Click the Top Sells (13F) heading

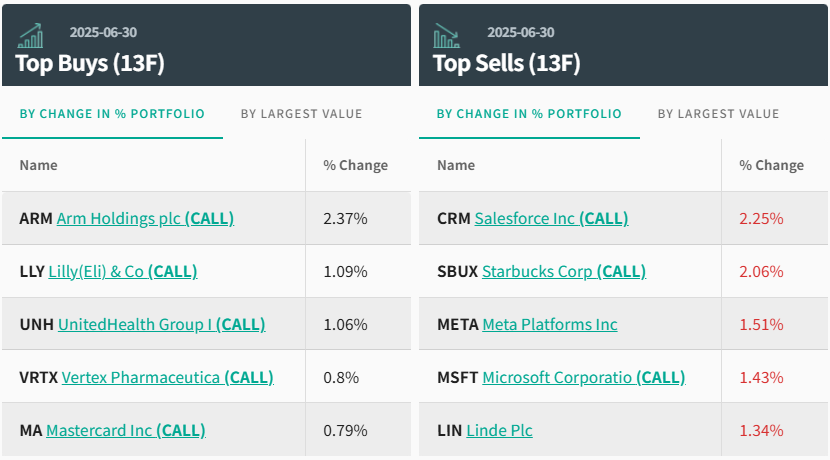506,63
